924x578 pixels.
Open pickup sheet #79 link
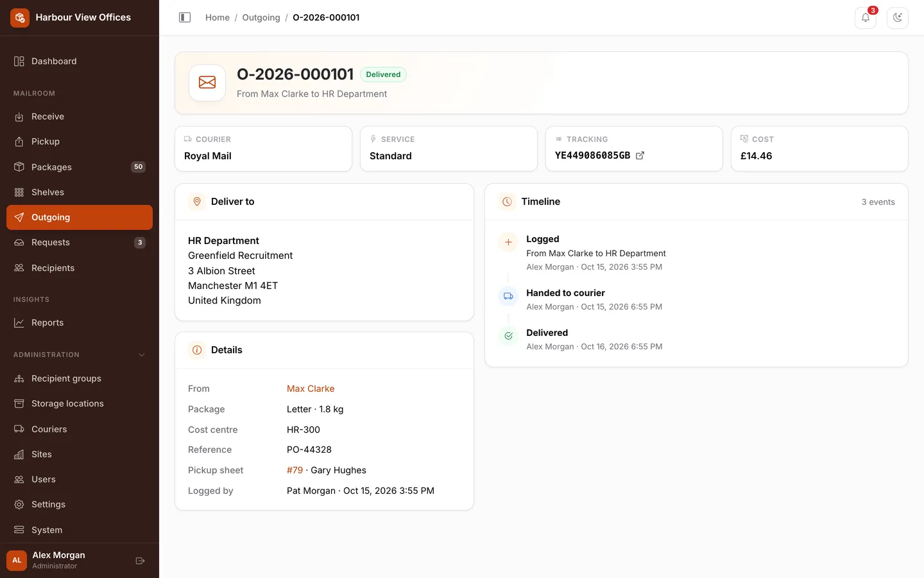295,470
